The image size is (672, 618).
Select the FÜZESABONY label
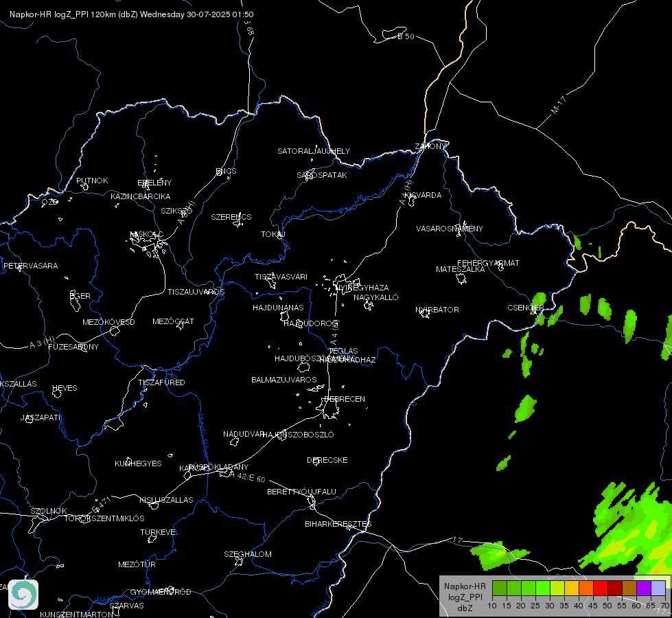[73, 347]
